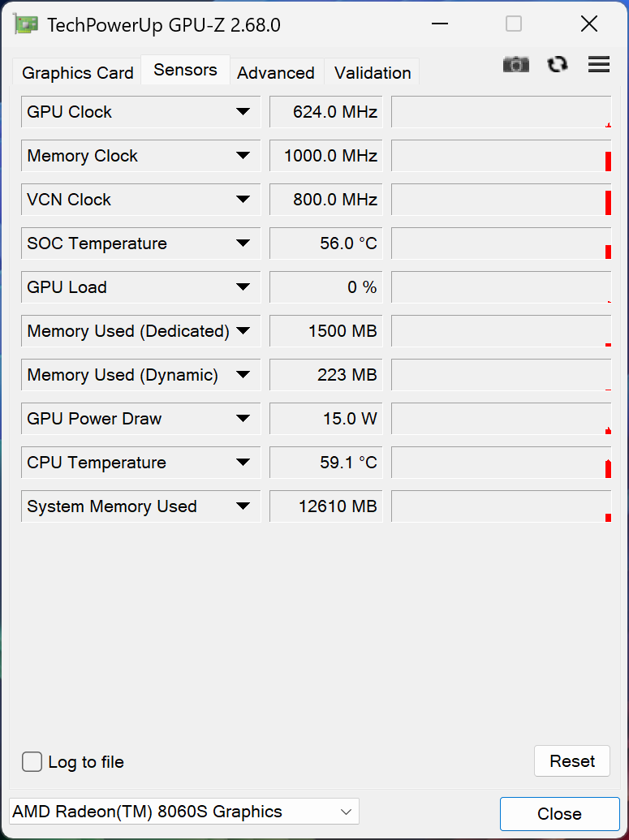Click the Close button at bottom
Viewport: 629px width, 840px height.
pyautogui.click(x=559, y=814)
